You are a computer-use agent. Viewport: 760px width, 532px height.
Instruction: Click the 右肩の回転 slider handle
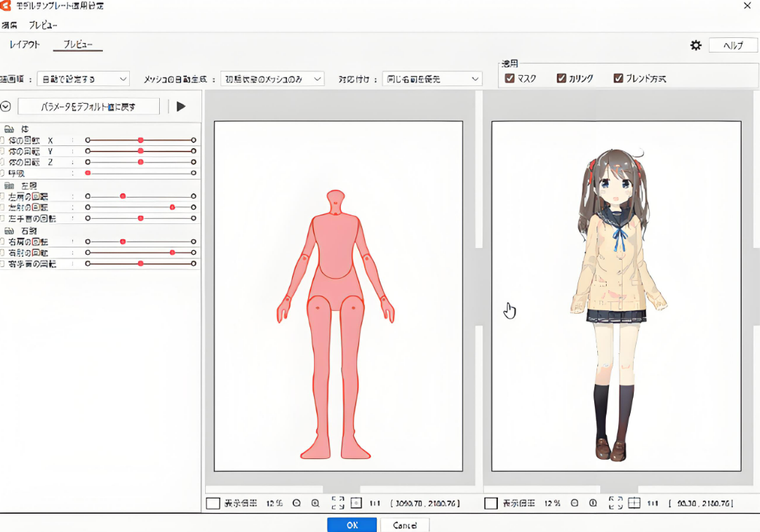(123, 242)
